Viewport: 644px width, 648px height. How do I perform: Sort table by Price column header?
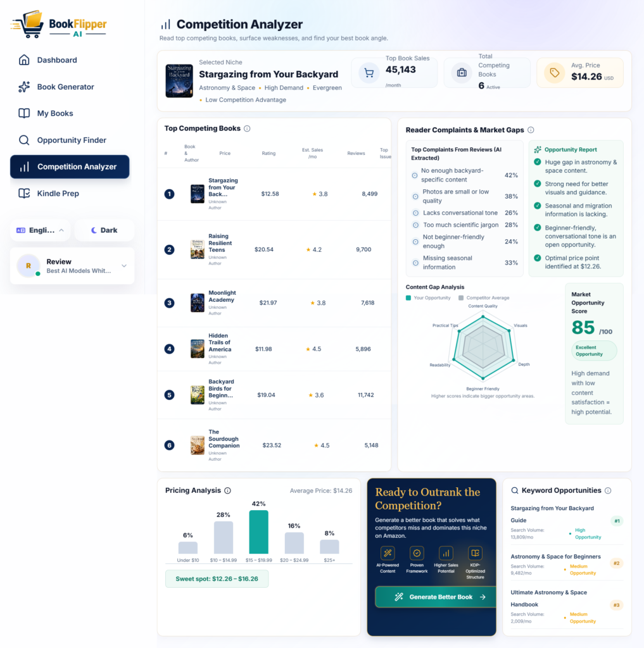click(225, 153)
